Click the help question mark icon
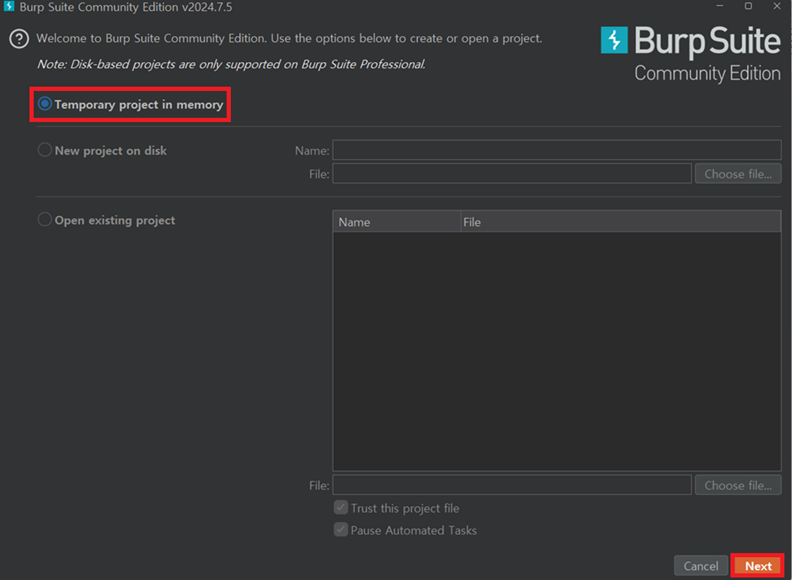Viewport: 792px width, 580px height. pos(19,39)
